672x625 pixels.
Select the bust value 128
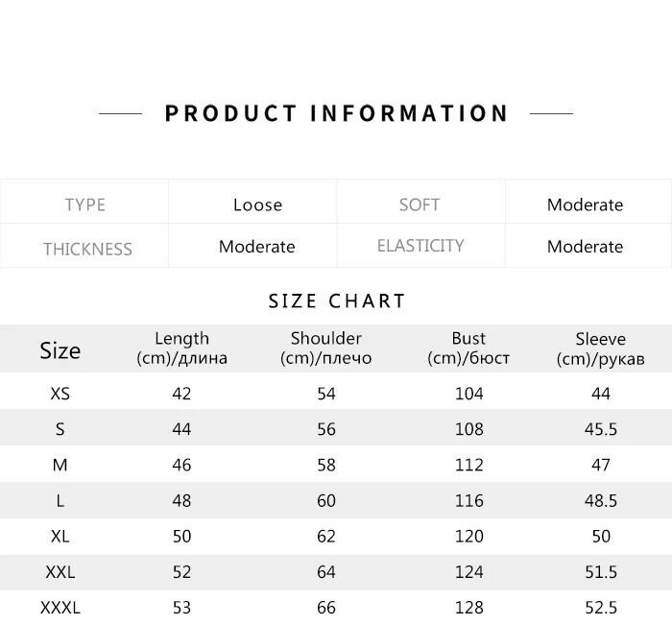click(x=468, y=608)
